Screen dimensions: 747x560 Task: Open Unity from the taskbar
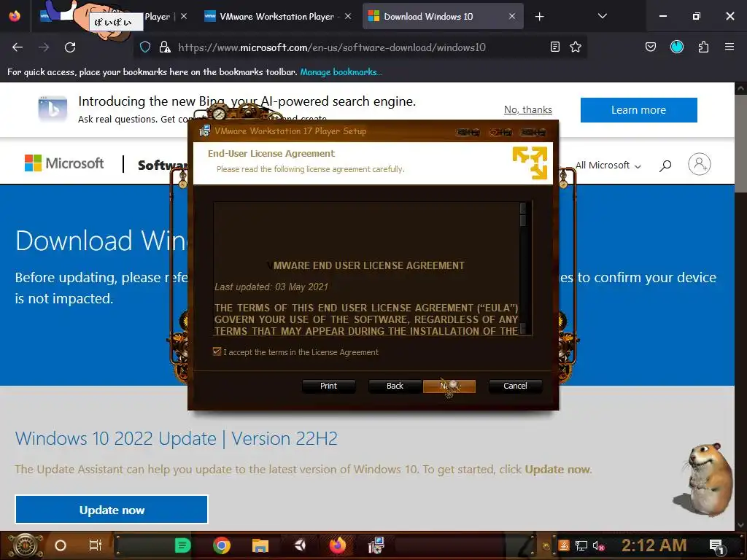[300, 545]
